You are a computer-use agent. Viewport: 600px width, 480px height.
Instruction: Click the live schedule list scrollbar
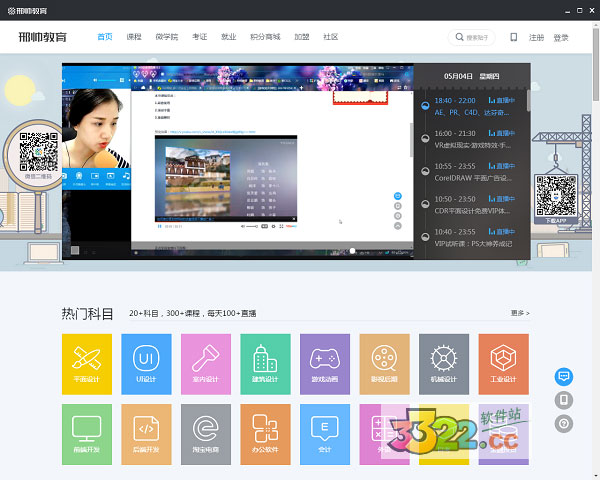[528, 101]
